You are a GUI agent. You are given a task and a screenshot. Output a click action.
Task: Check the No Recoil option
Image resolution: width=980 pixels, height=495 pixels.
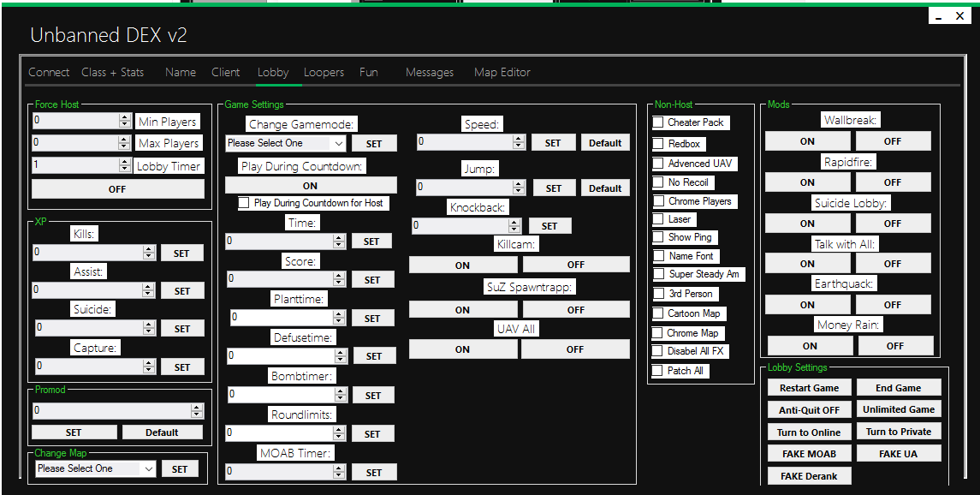coord(658,182)
